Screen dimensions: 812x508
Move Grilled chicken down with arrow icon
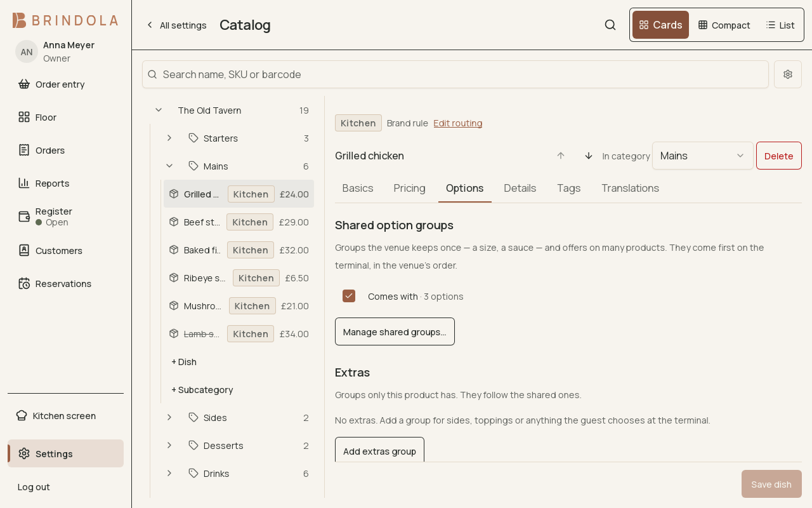pyautogui.click(x=589, y=156)
